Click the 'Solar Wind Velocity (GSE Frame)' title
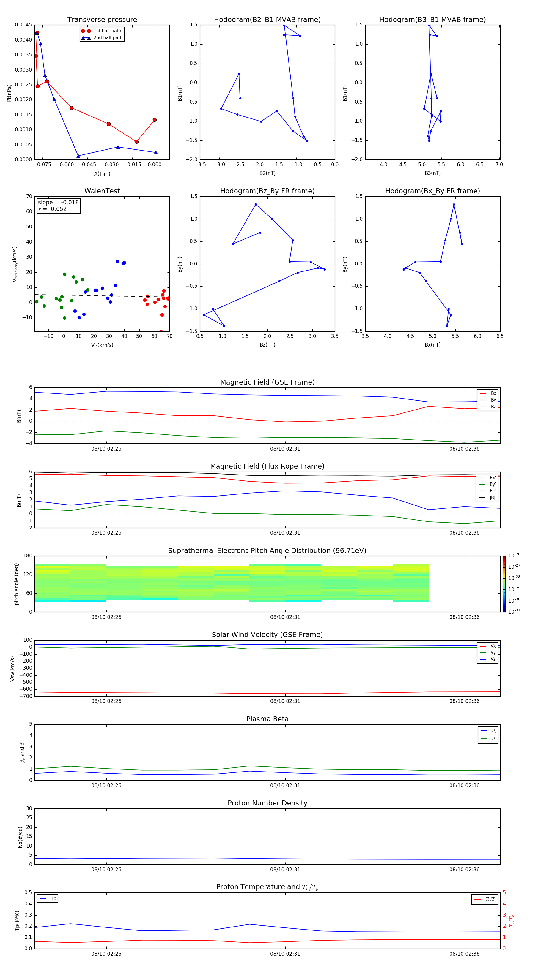 pyautogui.click(x=267, y=635)
